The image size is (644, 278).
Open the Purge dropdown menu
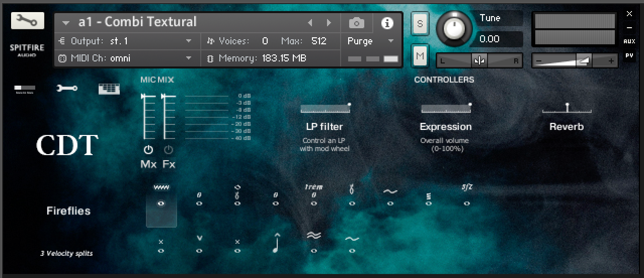(390, 41)
